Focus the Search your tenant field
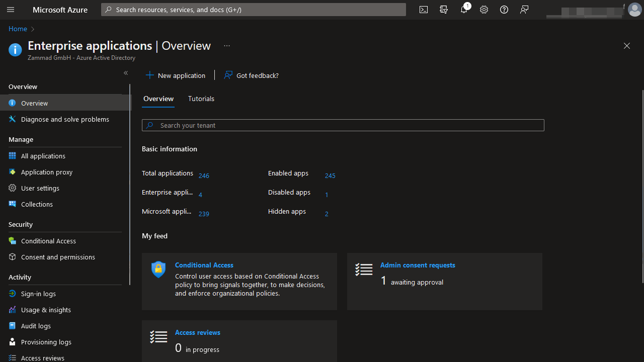This screenshot has width=644, height=362. pyautogui.click(x=343, y=125)
